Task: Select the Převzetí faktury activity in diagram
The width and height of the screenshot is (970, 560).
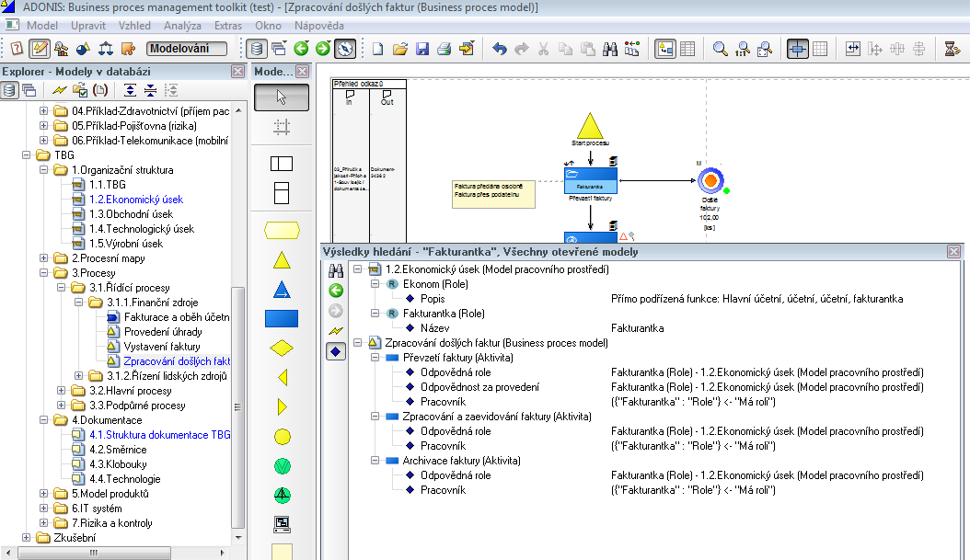Action: coord(590,180)
